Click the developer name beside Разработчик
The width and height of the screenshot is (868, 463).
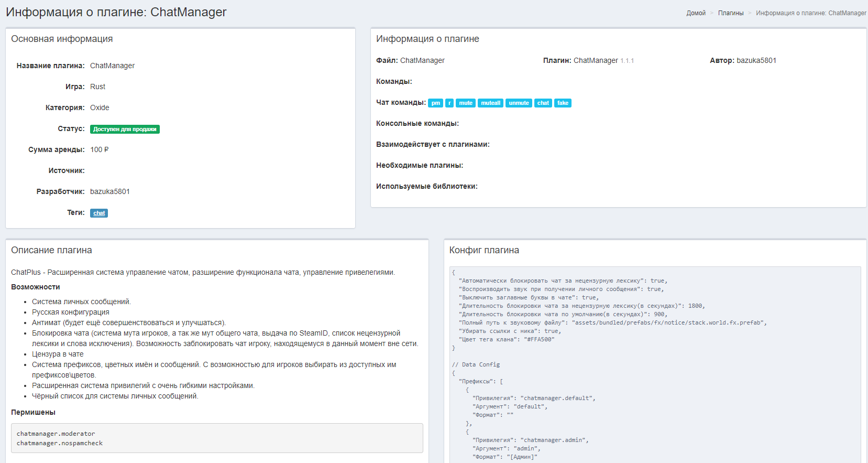tap(109, 192)
